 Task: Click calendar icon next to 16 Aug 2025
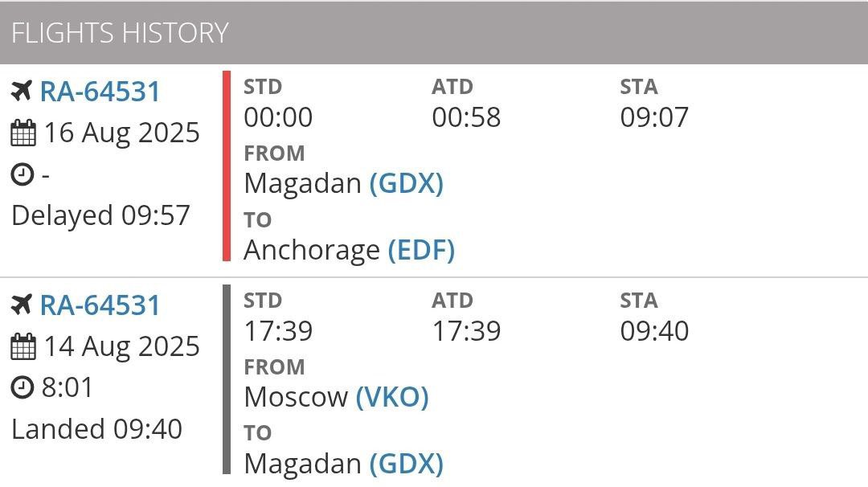click(23, 133)
